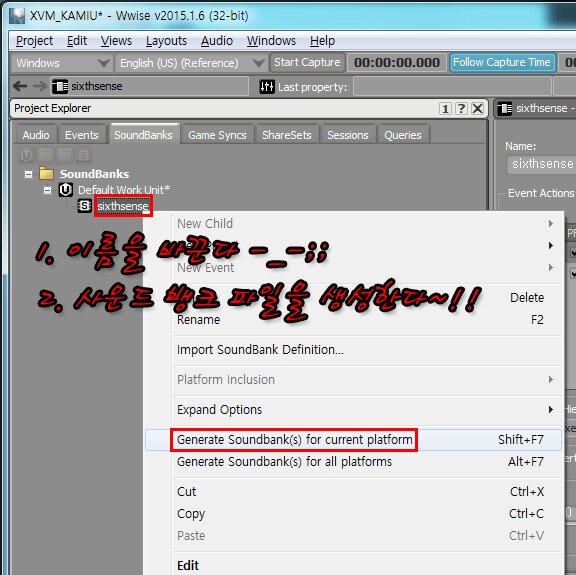Screen dimensions: 576x575
Task: Select SoundBanks root label in tree
Action: coord(94,174)
